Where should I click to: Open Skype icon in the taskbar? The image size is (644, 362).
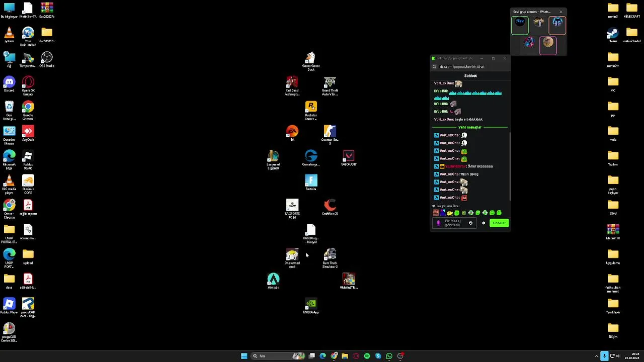[378, 356]
